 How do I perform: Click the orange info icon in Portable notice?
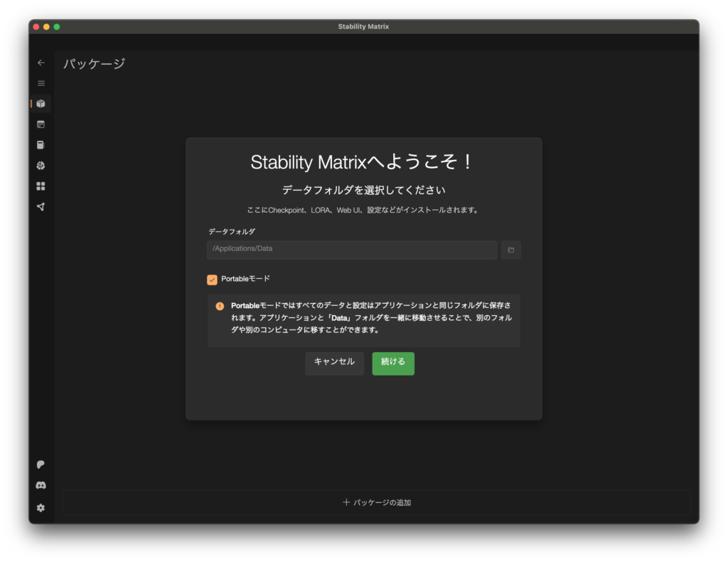tap(220, 306)
